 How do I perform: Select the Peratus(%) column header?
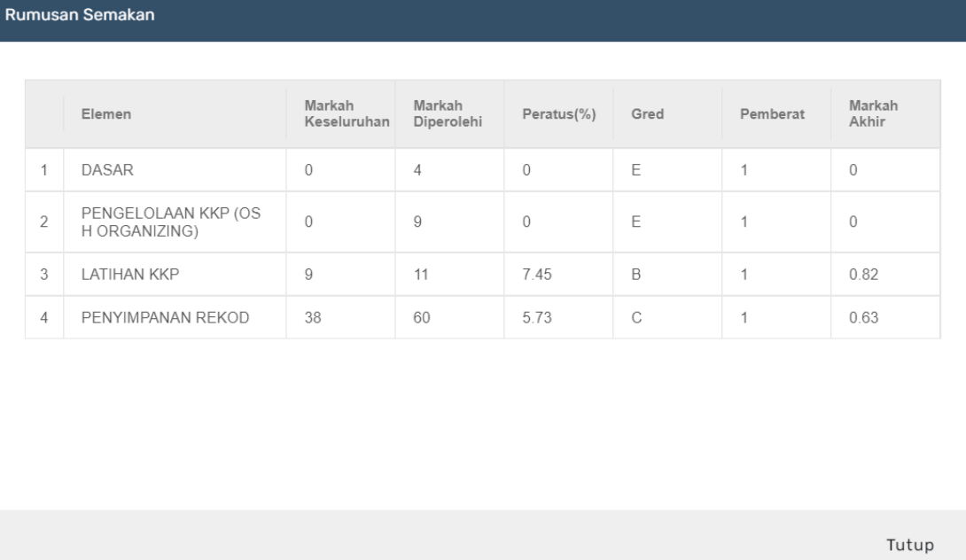(559, 114)
